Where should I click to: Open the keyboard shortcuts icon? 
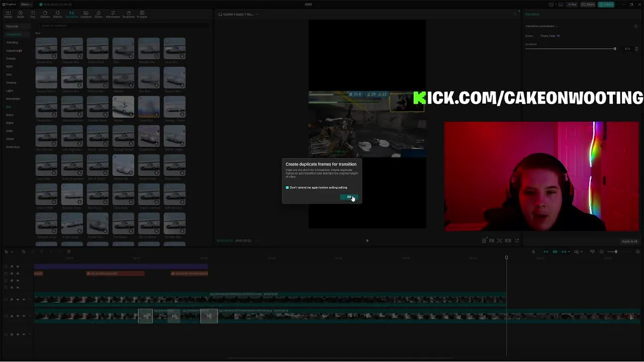[x=560, y=5]
